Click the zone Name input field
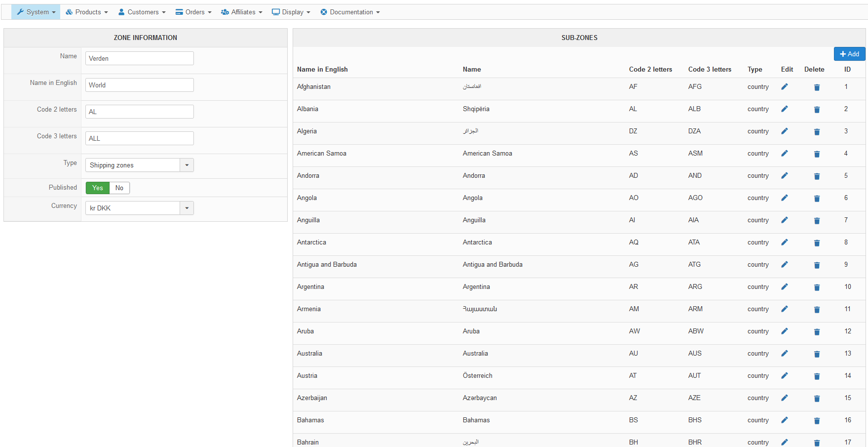Image resolution: width=868 pixels, height=447 pixels. [x=139, y=58]
